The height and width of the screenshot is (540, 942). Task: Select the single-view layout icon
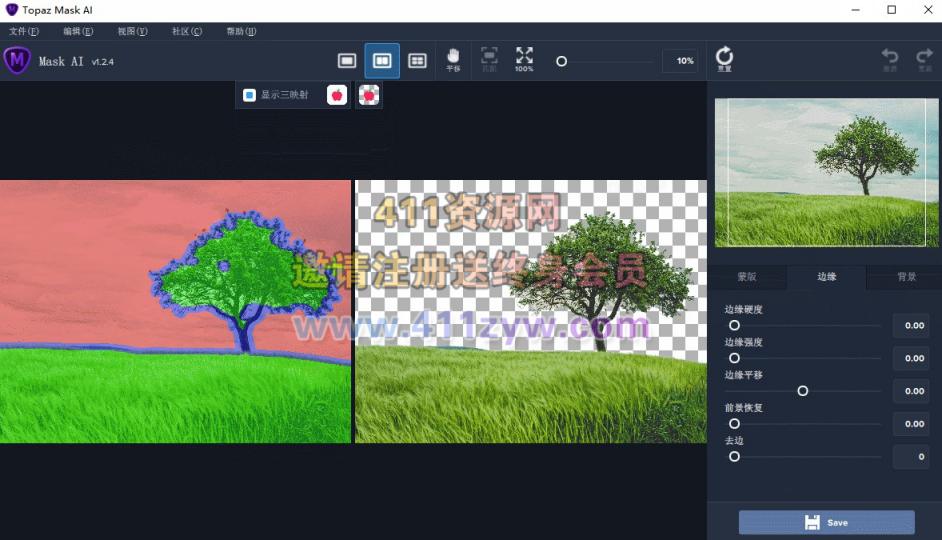pos(347,61)
